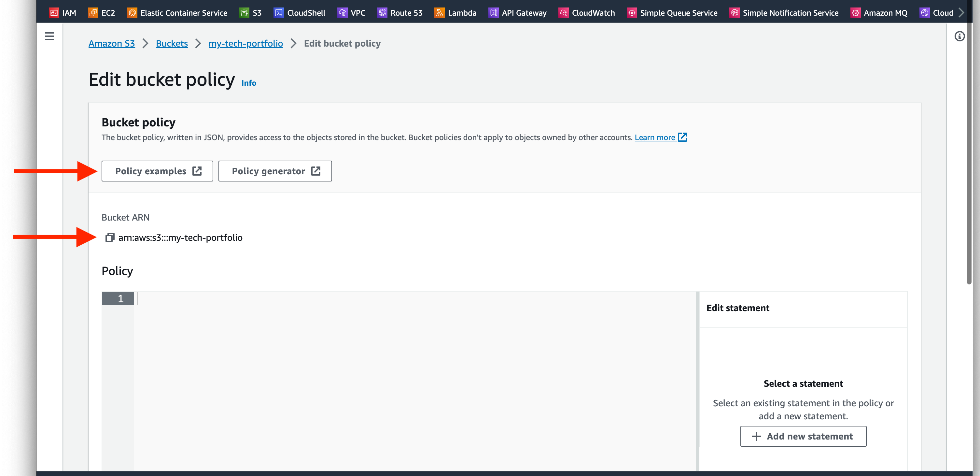Screen dimensions: 980x476
Task: Click the Edit bucket policy breadcrumb text
Action: 342,43
